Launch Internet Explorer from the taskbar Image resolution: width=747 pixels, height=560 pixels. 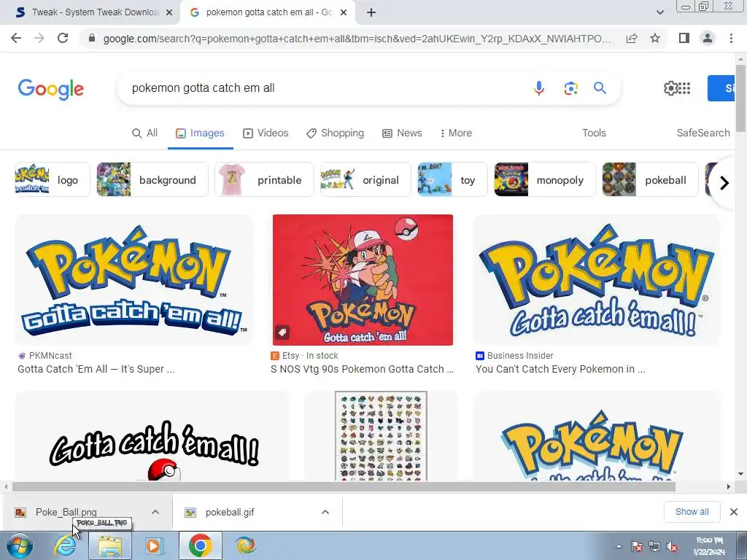tap(65, 545)
